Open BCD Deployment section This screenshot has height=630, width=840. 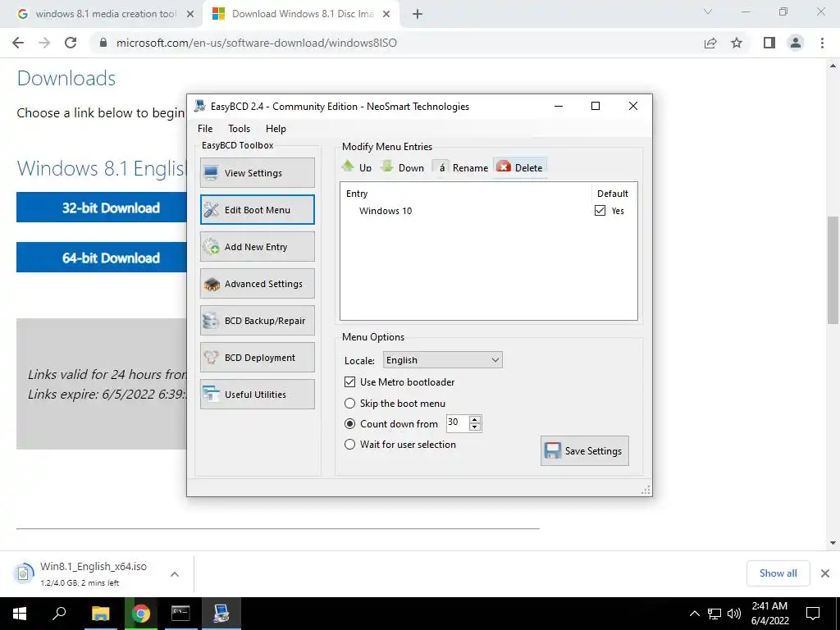click(257, 358)
